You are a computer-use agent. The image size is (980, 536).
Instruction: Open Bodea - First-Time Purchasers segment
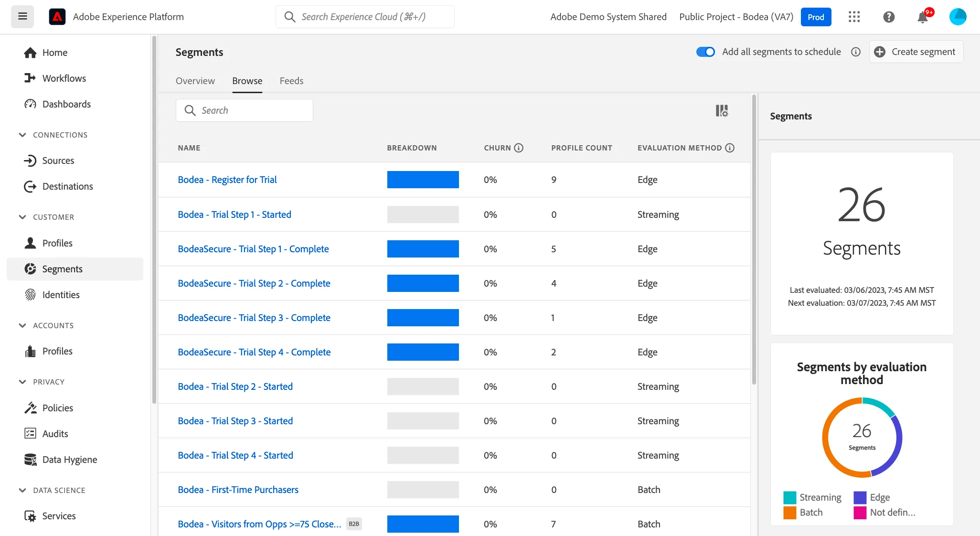click(x=238, y=490)
